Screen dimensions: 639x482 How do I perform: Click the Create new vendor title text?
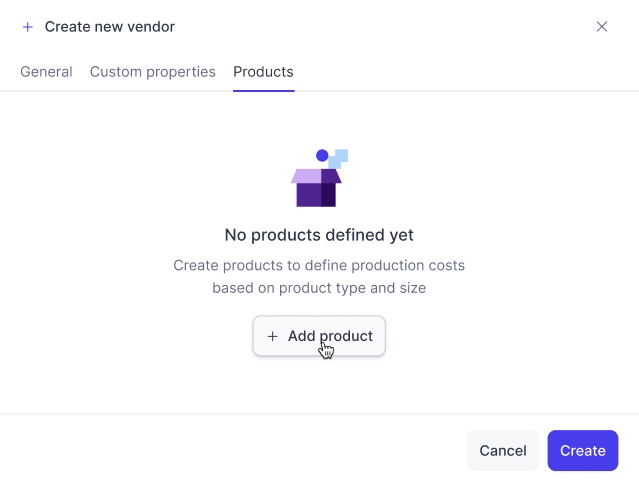(110, 27)
